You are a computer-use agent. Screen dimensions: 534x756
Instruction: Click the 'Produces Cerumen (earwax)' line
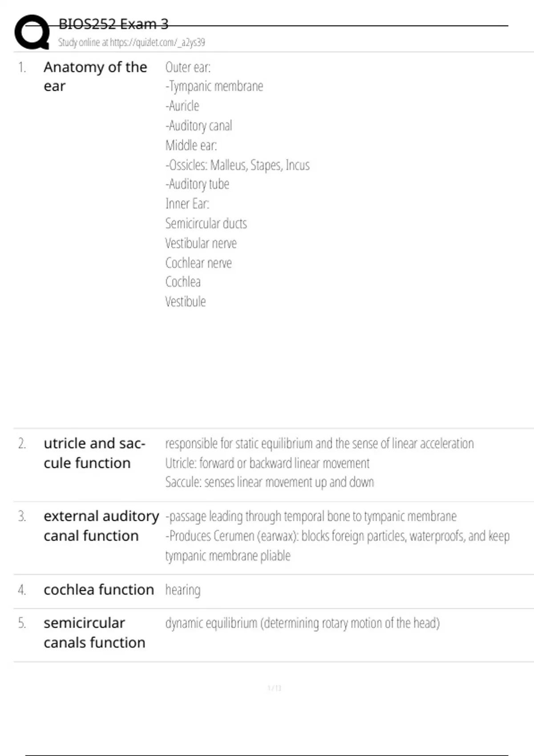[337, 536]
